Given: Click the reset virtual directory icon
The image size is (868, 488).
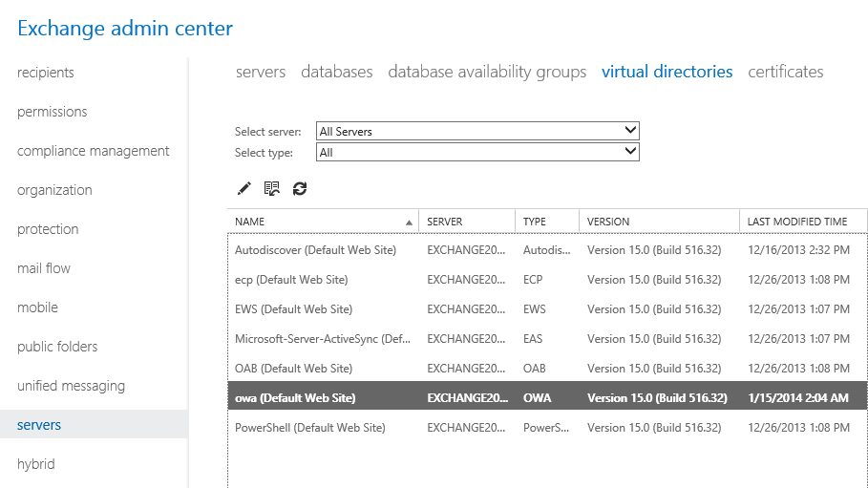Looking at the screenshot, I should [272, 188].
